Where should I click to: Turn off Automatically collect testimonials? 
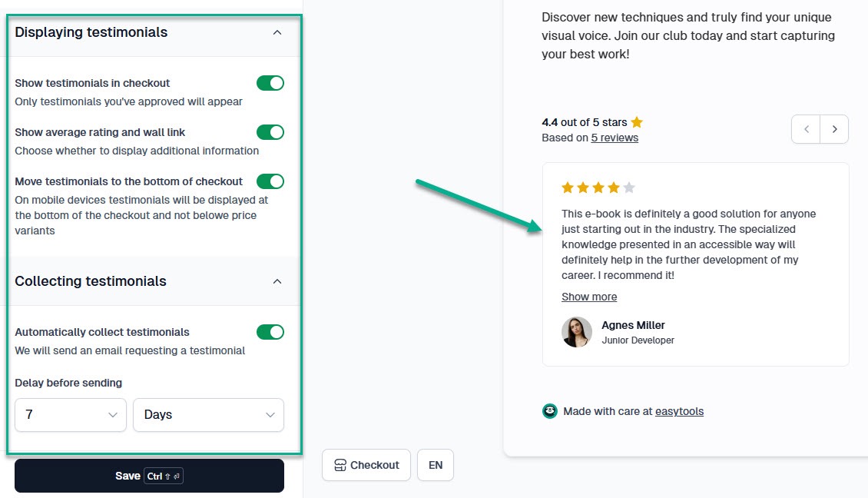[270, 332]
